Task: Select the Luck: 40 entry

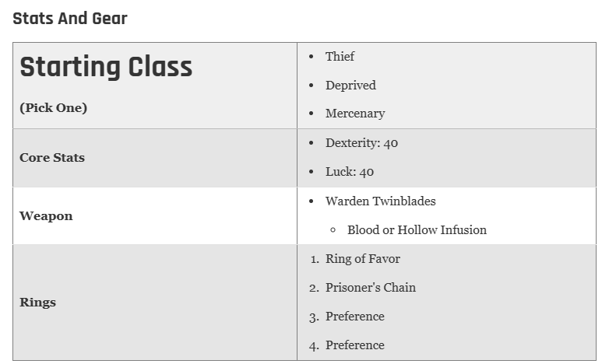Action: point(350,172)
